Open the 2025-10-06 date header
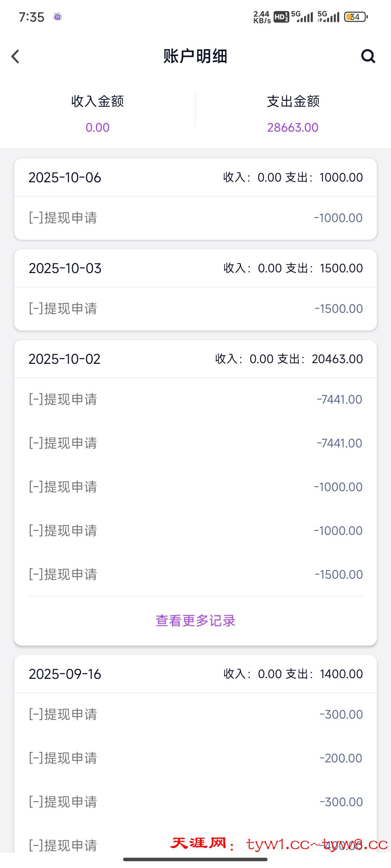391x868 pixels. (x=195, y=178)
